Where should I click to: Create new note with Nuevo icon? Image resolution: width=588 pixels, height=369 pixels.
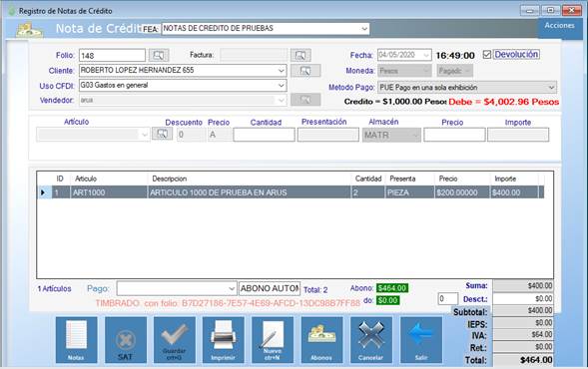pyautogui.click(x=273, y=340)
